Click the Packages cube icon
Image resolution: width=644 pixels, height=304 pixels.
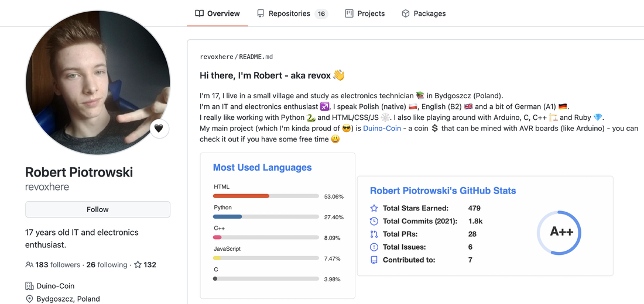[405, 13]
